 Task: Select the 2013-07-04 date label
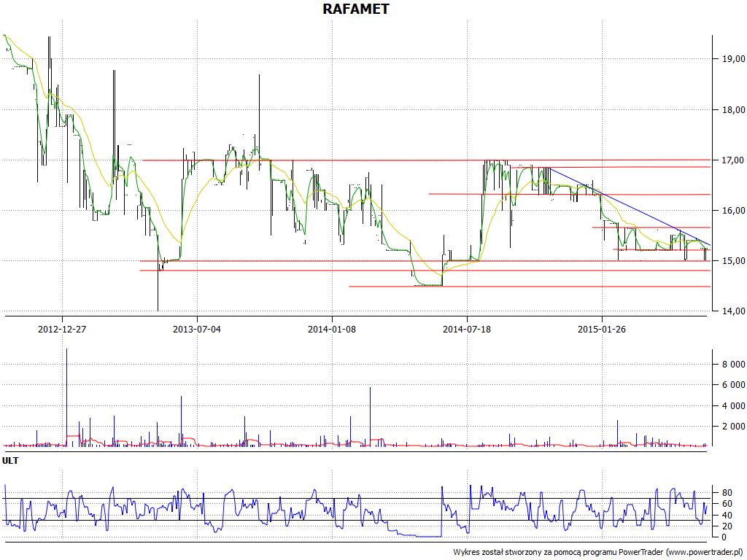(197, 329)
